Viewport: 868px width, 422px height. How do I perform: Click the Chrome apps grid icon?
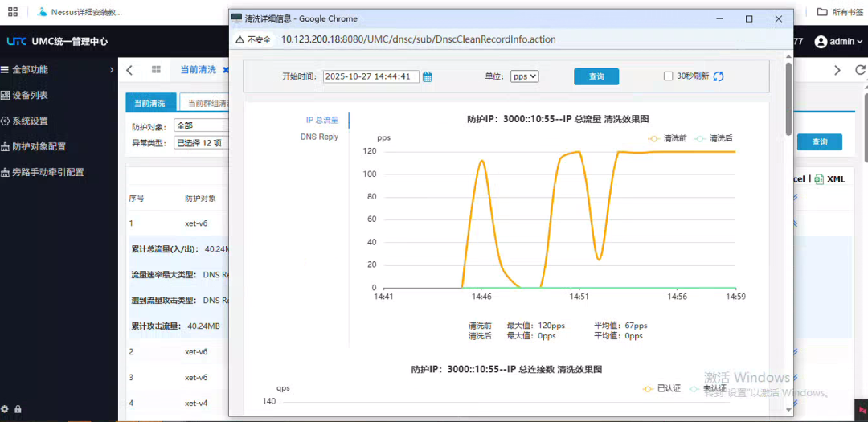coord(12,12)
